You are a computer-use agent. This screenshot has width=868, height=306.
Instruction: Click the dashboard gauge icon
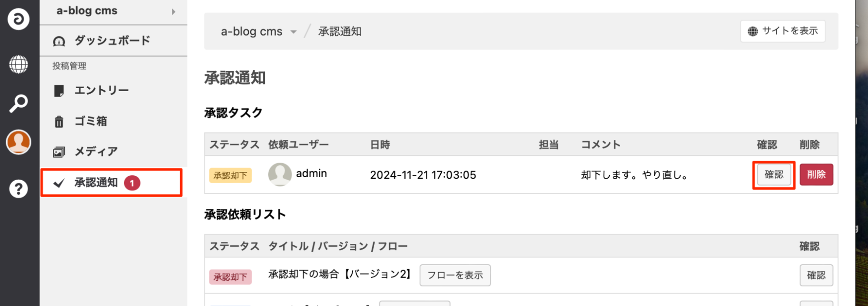[59, 41]
